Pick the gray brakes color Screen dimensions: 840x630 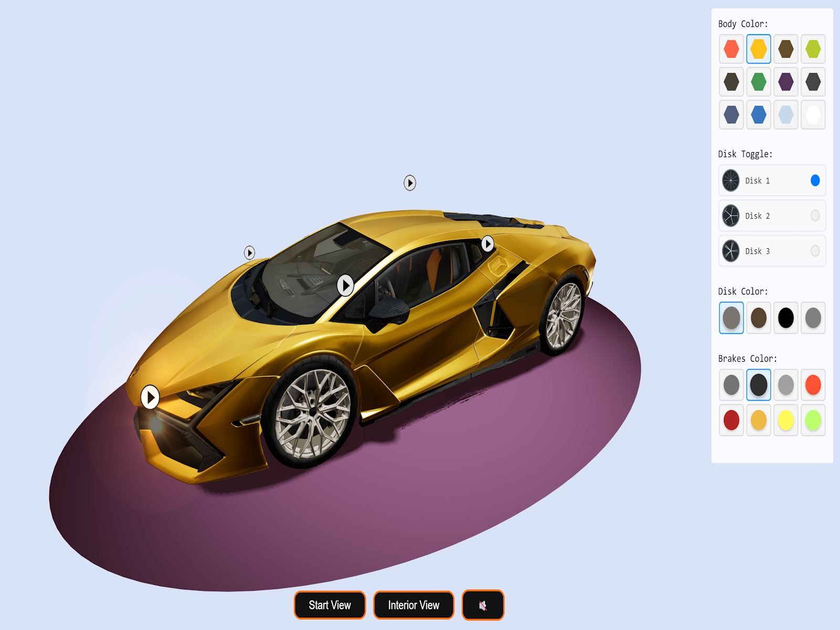731,385
